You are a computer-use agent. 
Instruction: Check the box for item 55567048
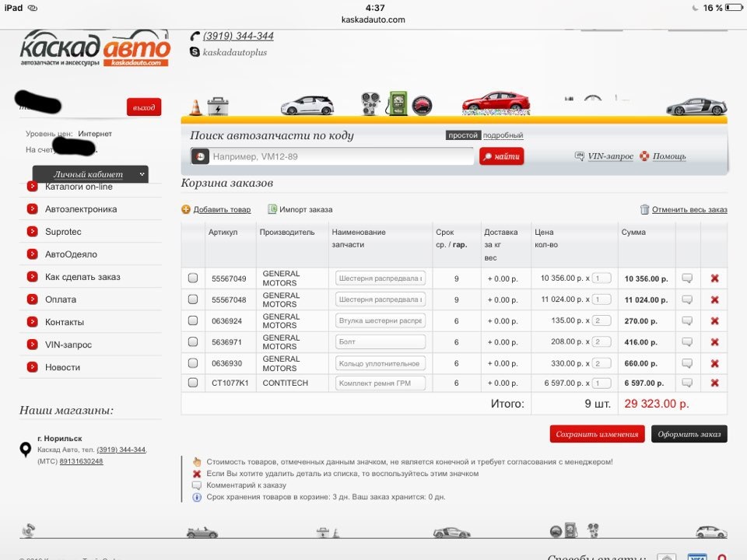coord(193,299)
